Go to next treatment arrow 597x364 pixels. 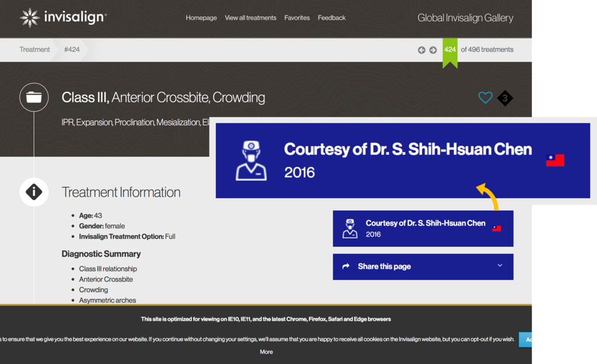coord(433,50)
